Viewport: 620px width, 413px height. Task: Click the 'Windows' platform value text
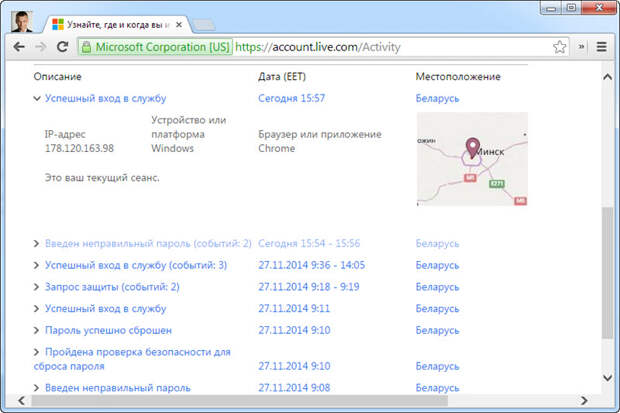[172, 148]
